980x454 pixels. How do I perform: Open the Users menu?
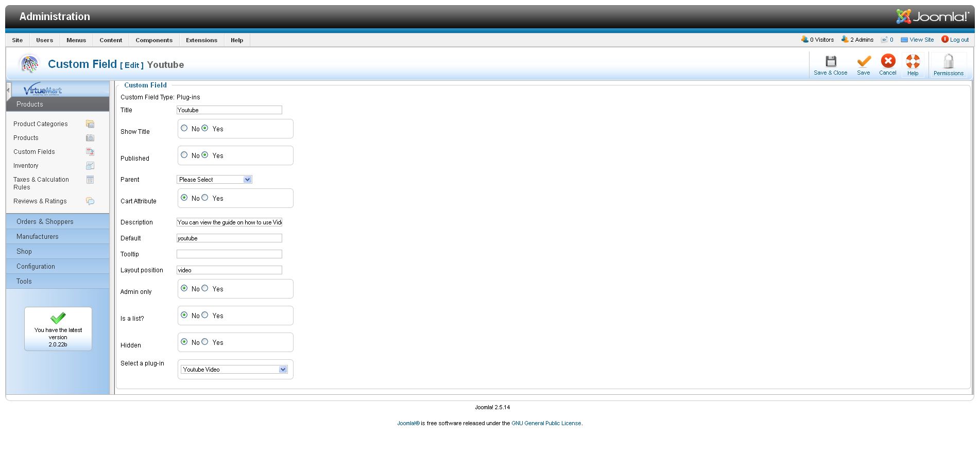click(x=45, y=40)
